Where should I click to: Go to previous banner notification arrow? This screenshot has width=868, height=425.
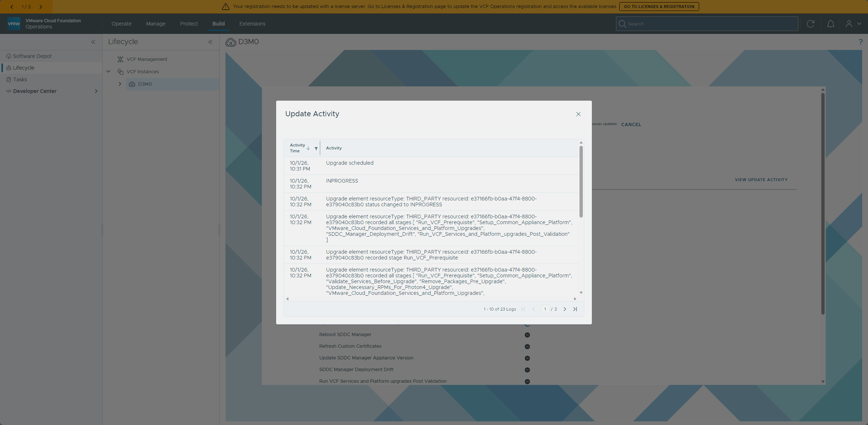[12, 7]
